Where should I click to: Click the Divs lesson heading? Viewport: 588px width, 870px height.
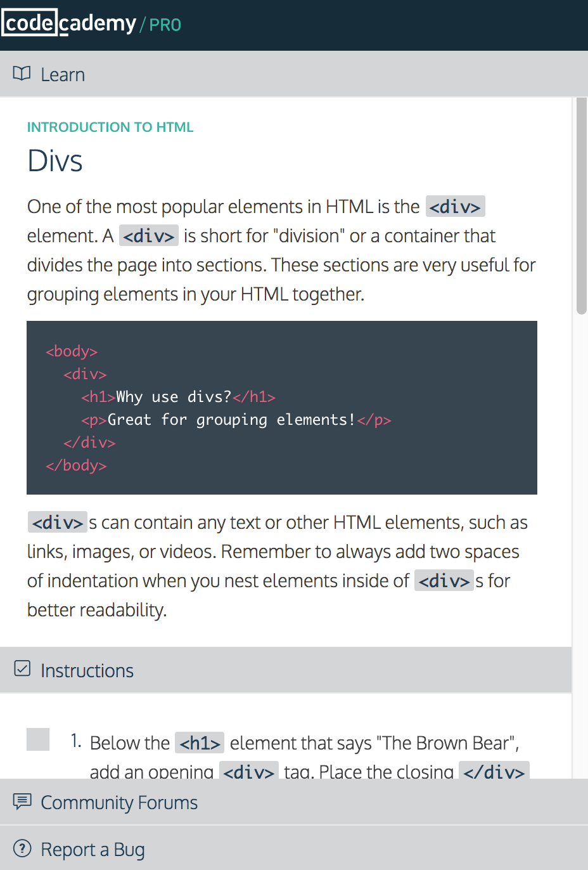[55, 161]
